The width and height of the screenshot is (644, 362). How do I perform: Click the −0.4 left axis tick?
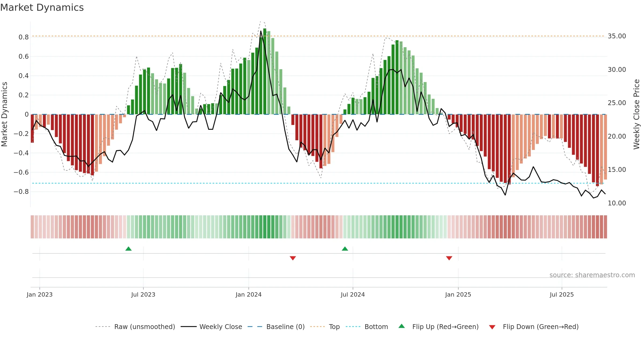[21, 153]
